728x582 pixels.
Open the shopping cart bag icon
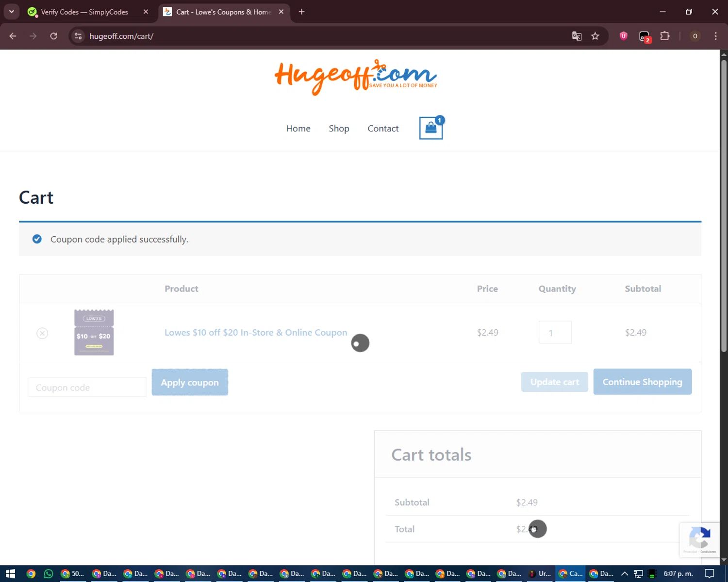pos(431,128)
